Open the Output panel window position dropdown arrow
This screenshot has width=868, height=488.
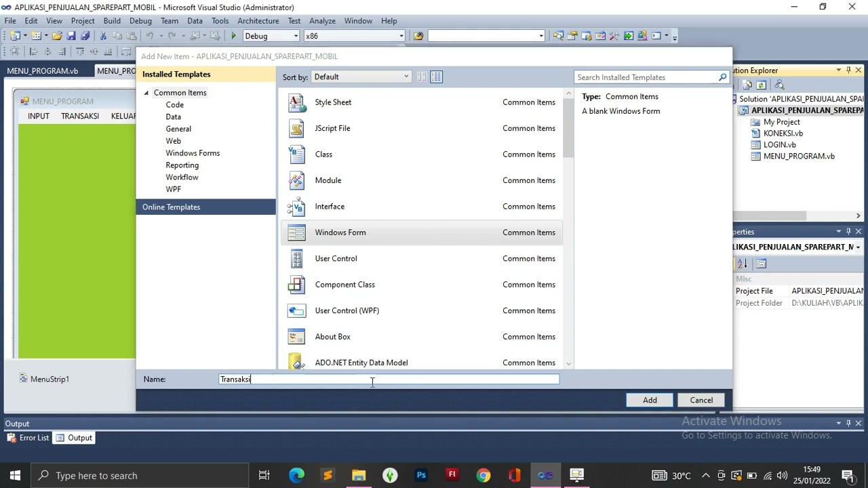click(x=838, y=424)
